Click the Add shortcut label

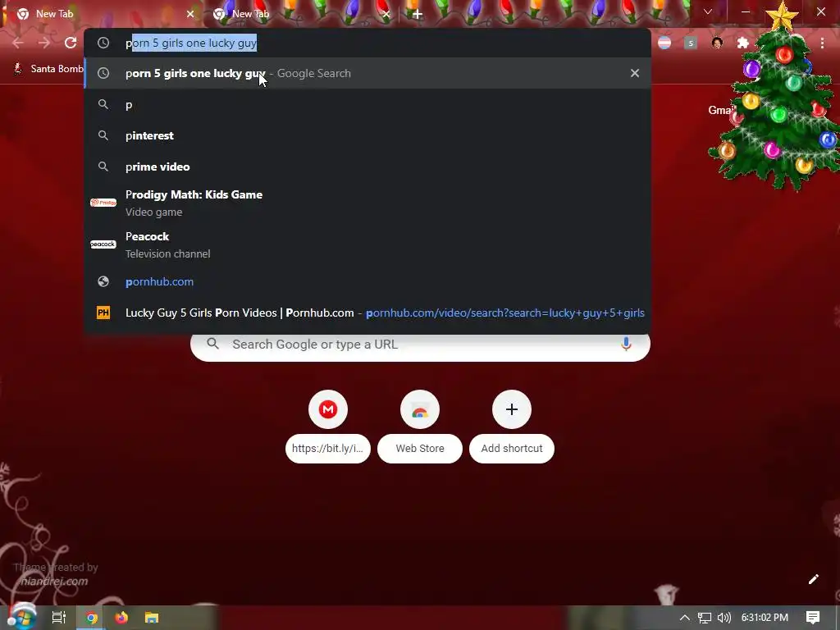pyautogui.click(x=512, y=449)
